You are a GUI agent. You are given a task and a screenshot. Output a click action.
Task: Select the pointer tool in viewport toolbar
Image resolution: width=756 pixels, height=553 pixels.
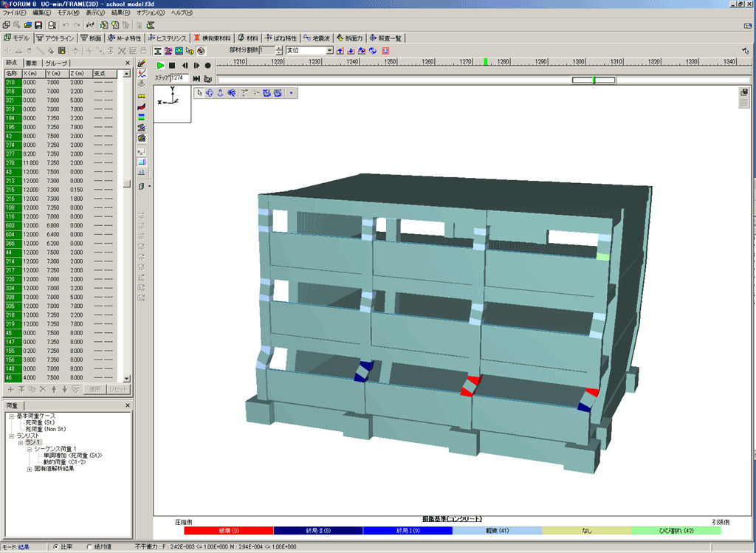tap(199, 93)
